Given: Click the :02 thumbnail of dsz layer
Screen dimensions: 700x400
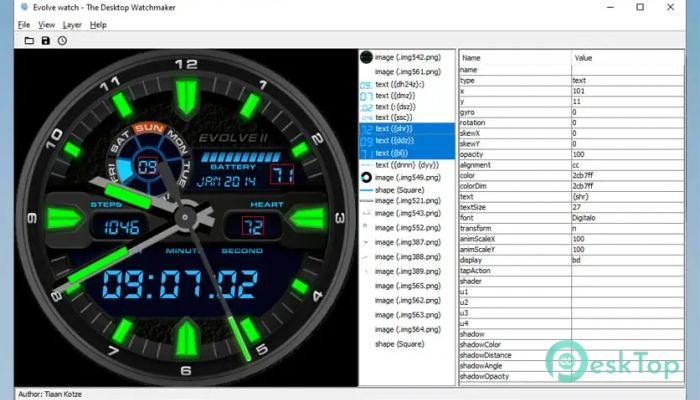Looking at the screenshot, I should click(366, 107).
